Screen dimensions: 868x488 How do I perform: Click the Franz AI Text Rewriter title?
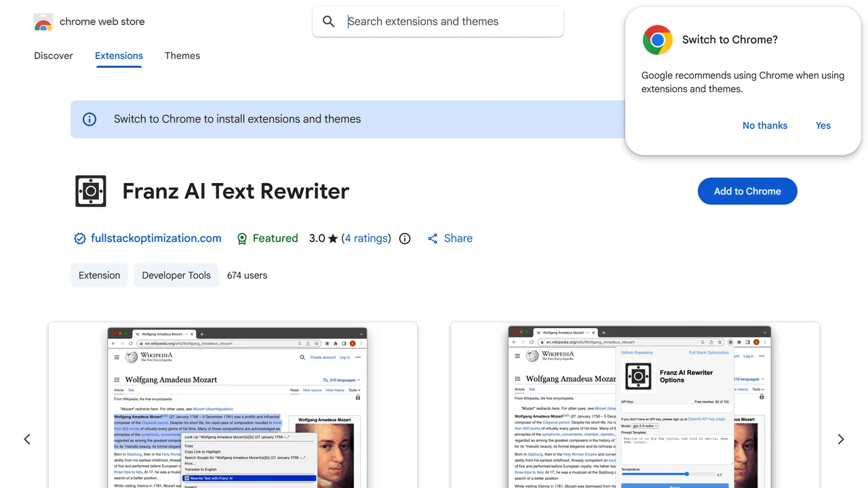236,191
